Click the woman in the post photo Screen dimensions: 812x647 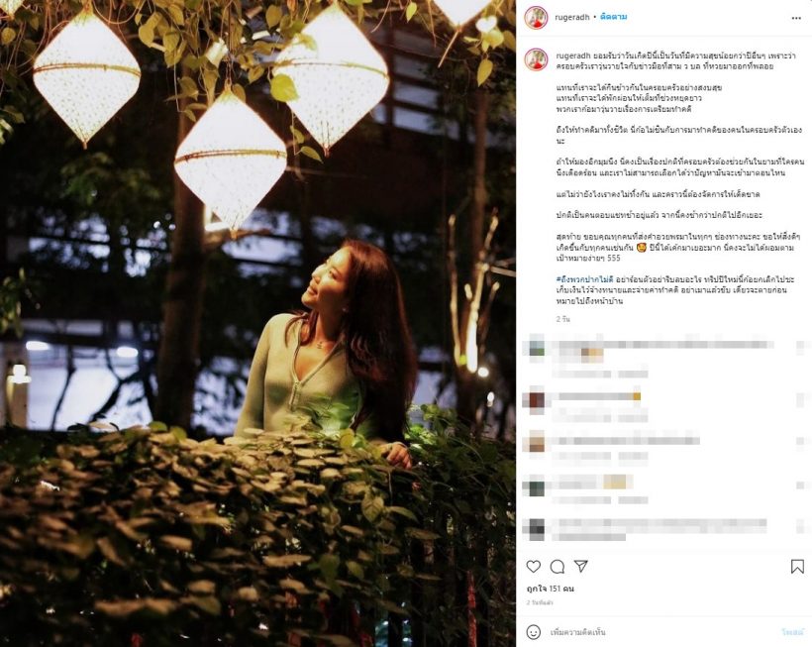click(x=328, y=342)
